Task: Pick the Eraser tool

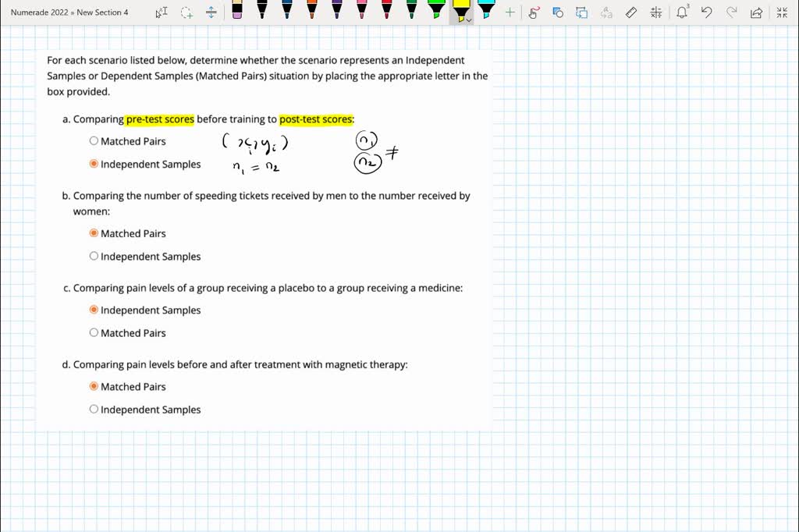Action: tap(237, 10)
